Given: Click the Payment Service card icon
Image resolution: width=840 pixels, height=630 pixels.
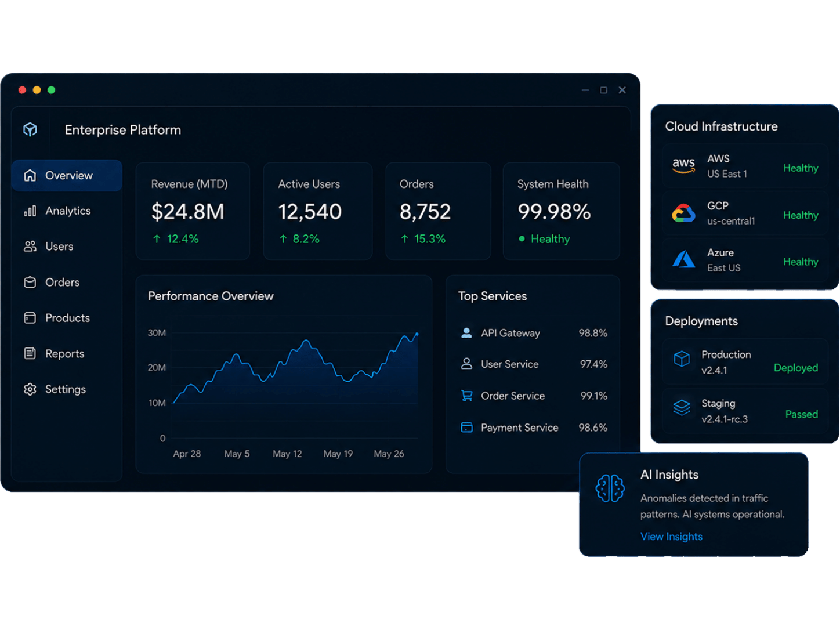Looking at the screenshot, I should 466,428.
